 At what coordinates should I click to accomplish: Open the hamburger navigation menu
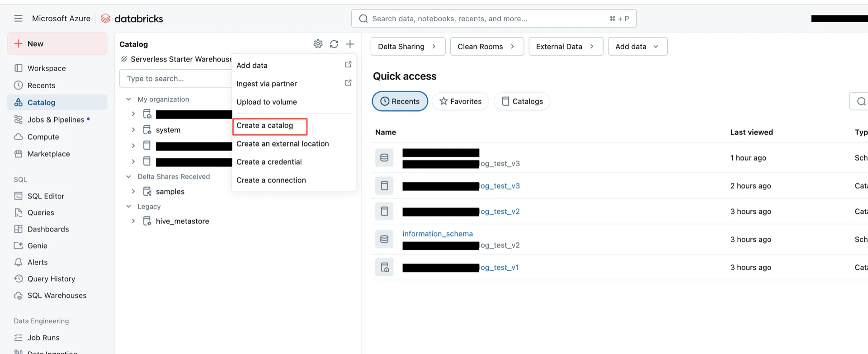tap(18, 19)
